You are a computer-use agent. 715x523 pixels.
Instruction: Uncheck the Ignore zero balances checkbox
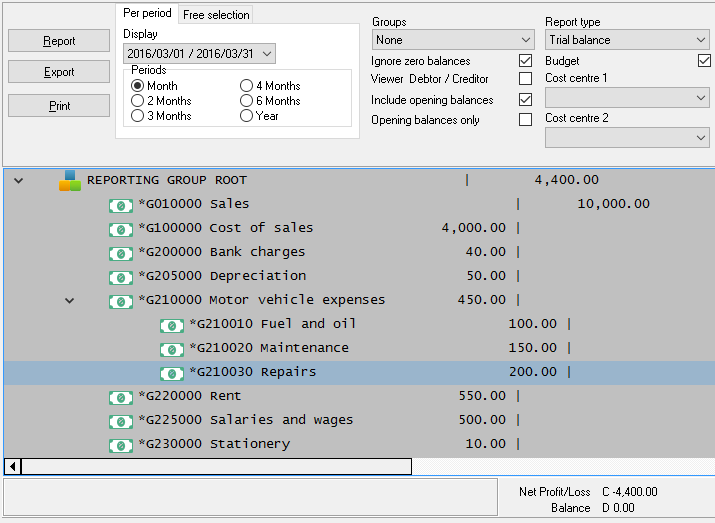coord(525,61)
